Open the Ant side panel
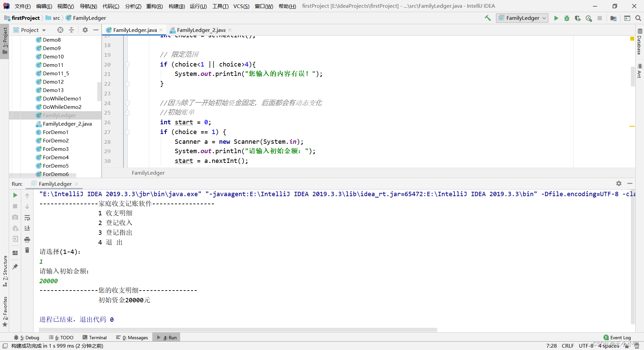 coord(639,71)
